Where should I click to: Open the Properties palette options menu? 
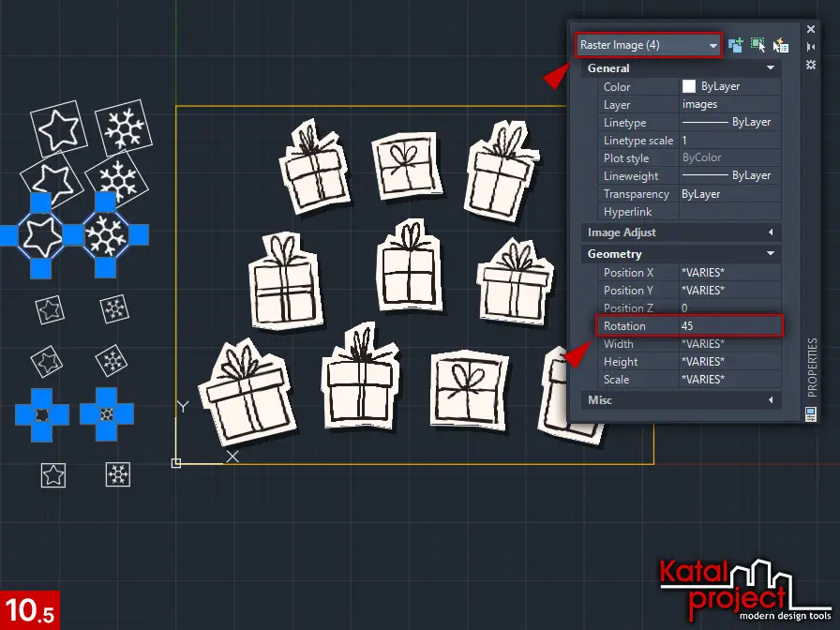pos(811,64)
